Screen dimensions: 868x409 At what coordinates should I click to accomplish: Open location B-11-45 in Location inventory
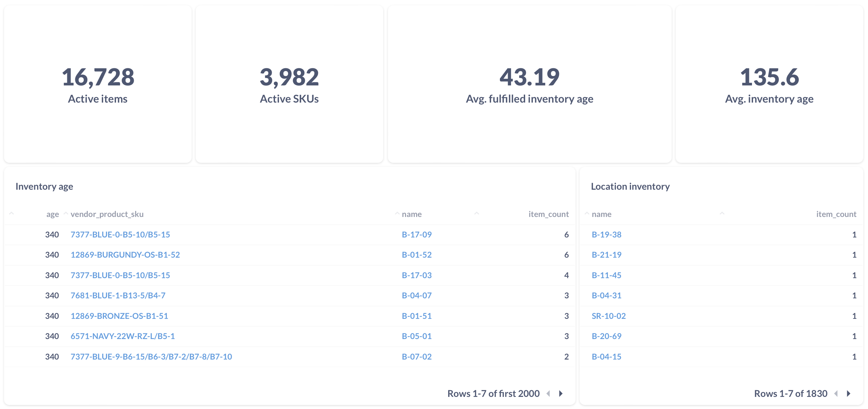pos(606,275)
